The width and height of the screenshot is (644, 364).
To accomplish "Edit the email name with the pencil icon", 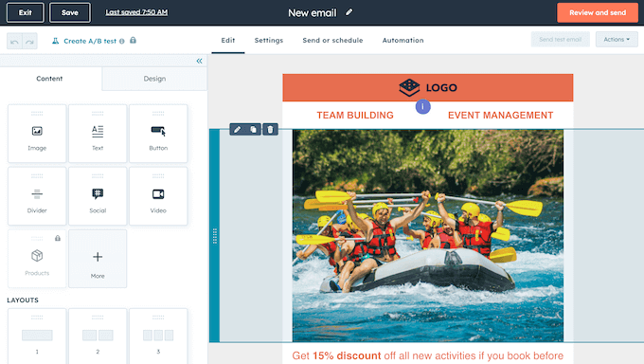I will 349,12.
